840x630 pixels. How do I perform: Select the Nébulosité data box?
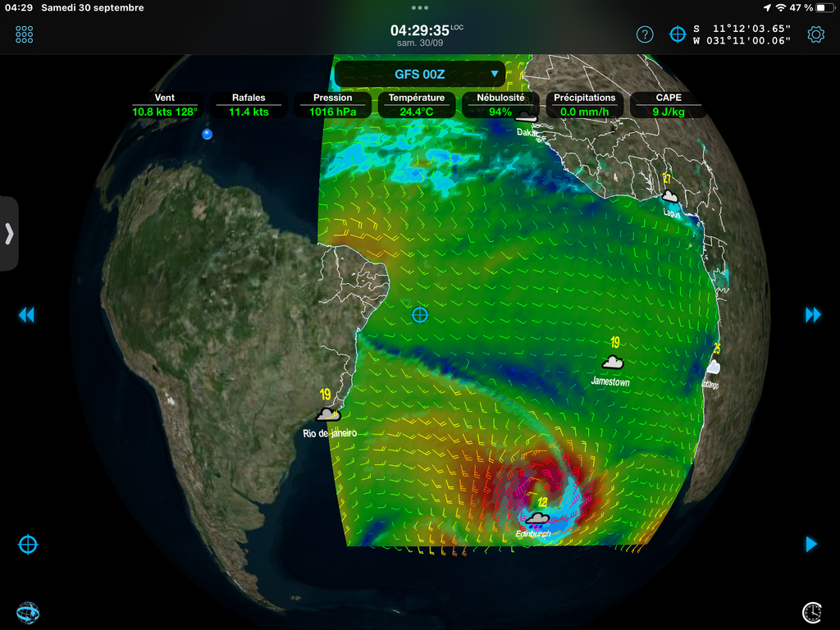[500, 105]
